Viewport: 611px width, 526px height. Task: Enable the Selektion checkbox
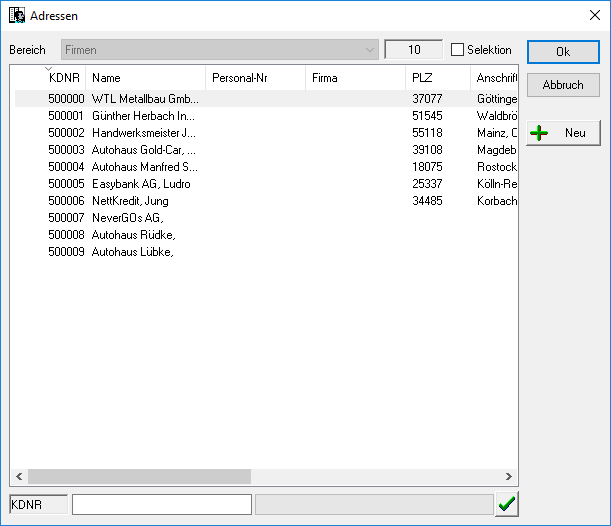(457, 50)
